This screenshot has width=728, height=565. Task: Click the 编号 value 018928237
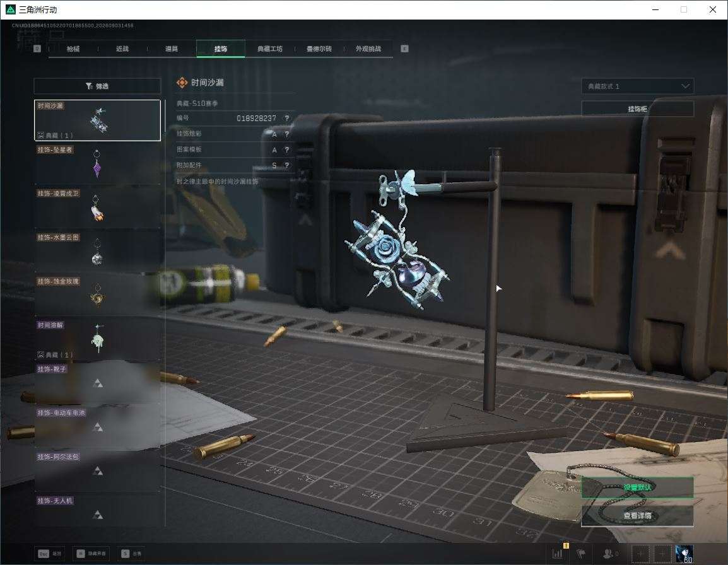[x=256, y=119]
